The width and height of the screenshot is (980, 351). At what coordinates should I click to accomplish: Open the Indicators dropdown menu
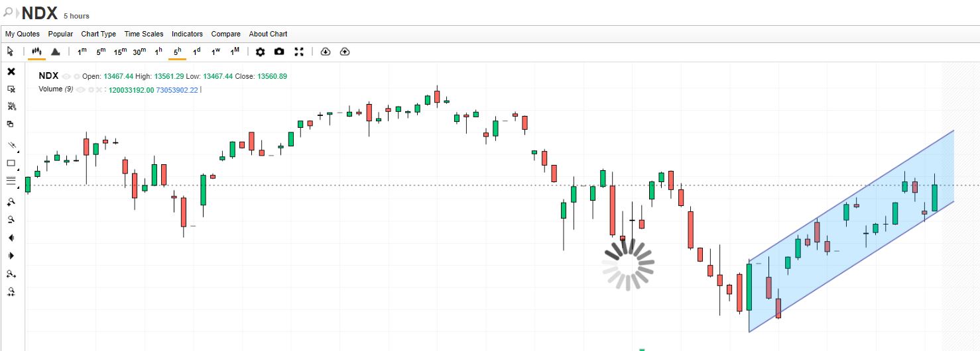[187, 34]
